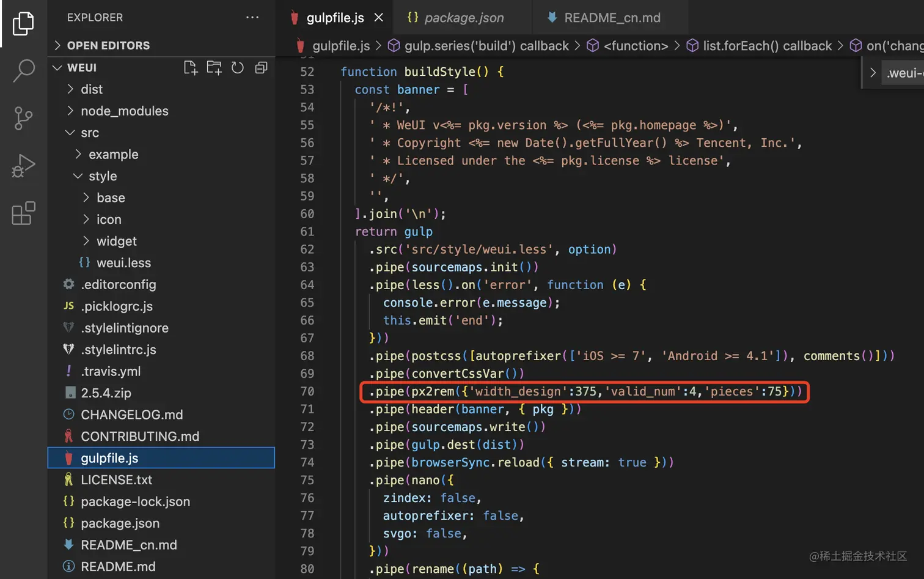The height and width of the screenshot is (579, 924).
Task: Click sourcemaps.init() pipe line
Action: (x=453, y=267)
